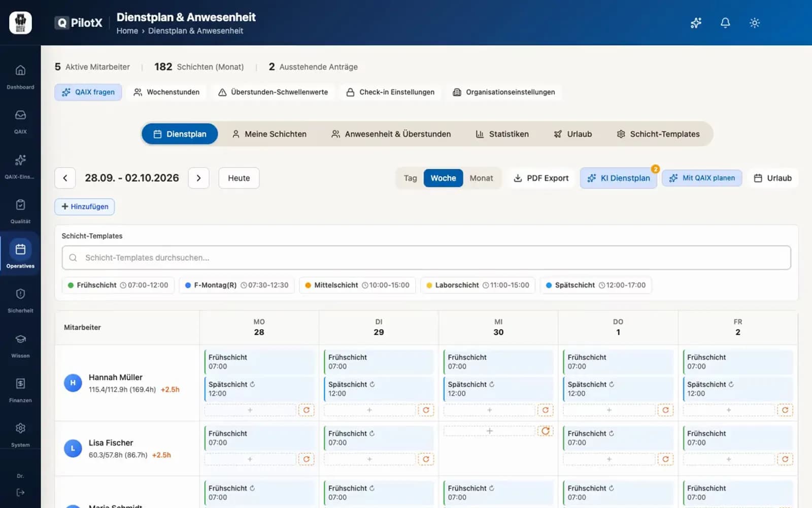Export the schedule with PDF Export
This screenshot has width=812, height=508.
(x=541, y=178)
